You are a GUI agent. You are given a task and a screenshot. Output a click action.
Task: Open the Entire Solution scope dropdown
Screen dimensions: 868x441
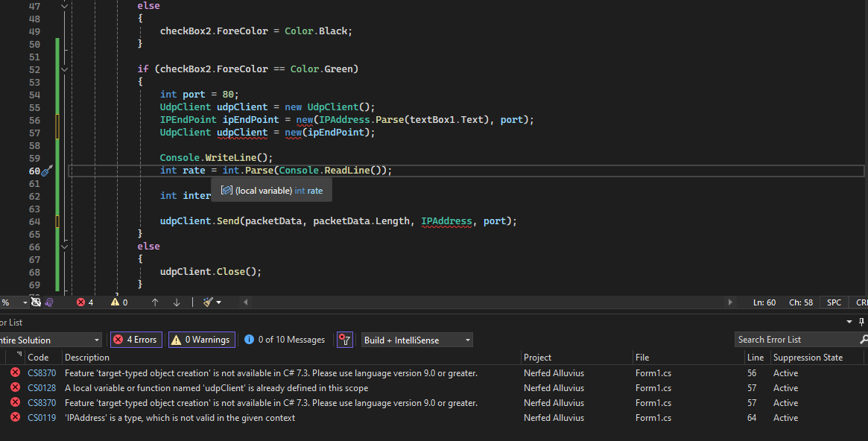[x=50, y=340]
